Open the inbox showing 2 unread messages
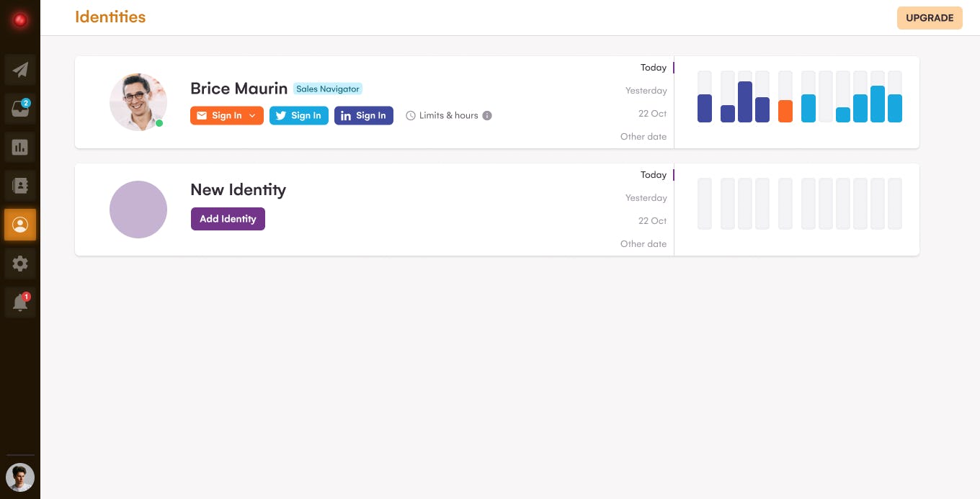Image resolution: width=980 pixels, height=499 pixels. pyautogui.click(x=19, y=108)
